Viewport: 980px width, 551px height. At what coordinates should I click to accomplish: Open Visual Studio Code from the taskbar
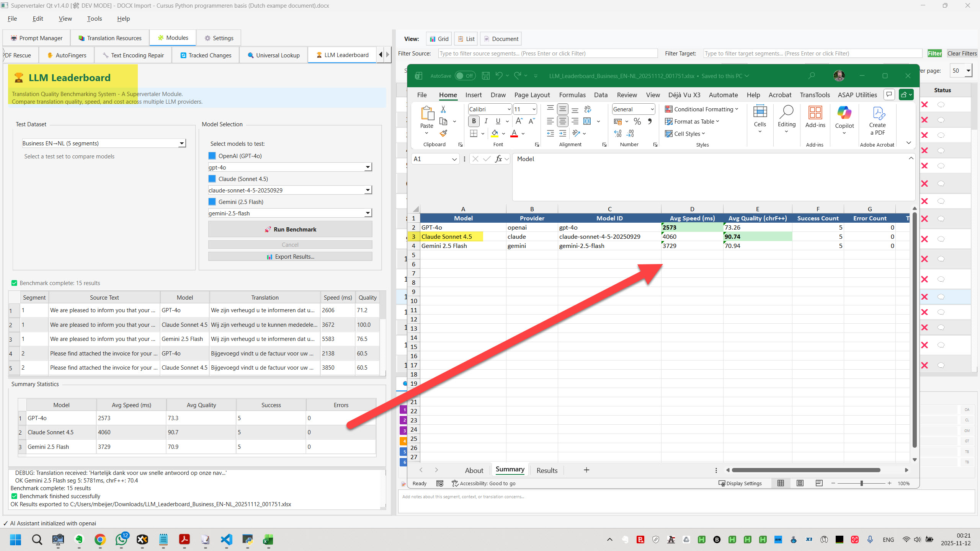point(227,540)
